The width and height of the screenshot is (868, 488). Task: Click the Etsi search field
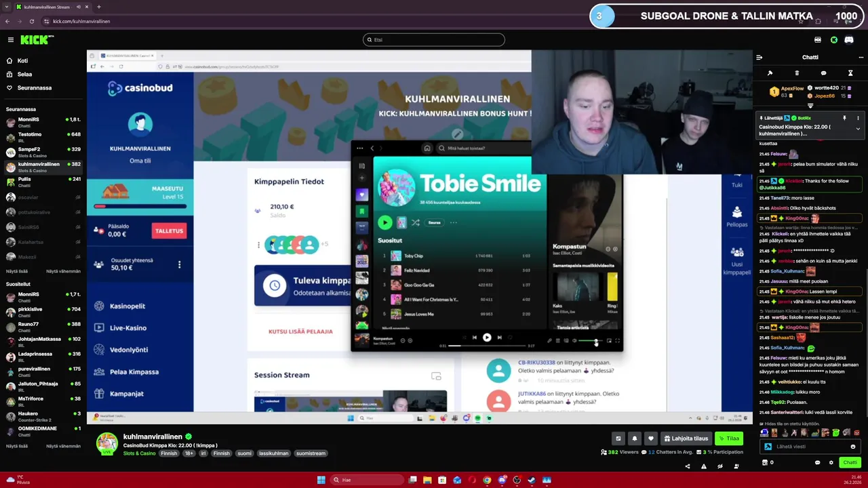(434, 40)
